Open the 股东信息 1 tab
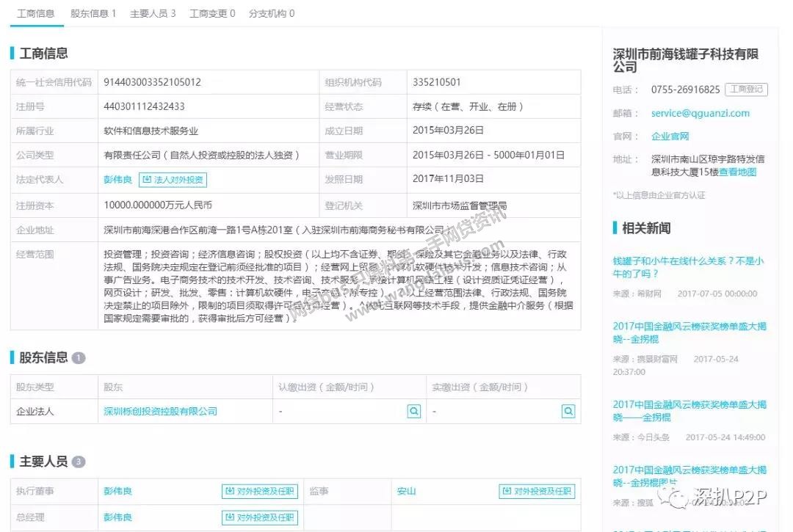The height and width of the screenshot is (532, 793). (93, 14)
